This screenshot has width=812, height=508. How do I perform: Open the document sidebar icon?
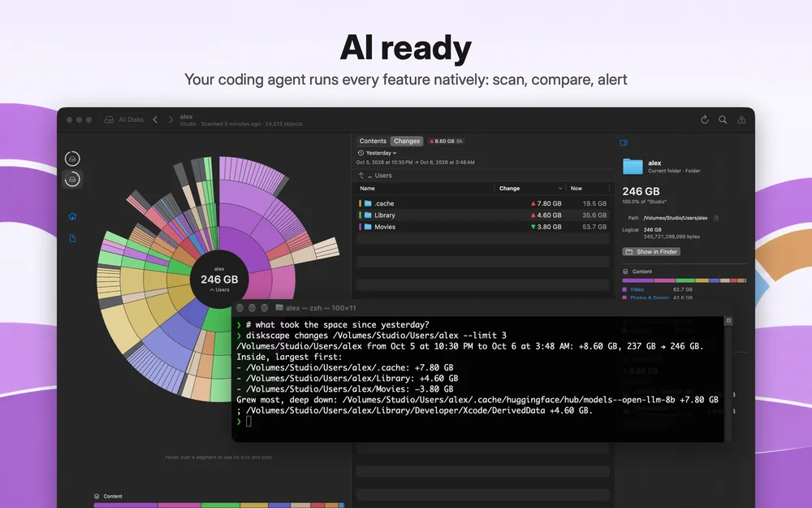72,238
